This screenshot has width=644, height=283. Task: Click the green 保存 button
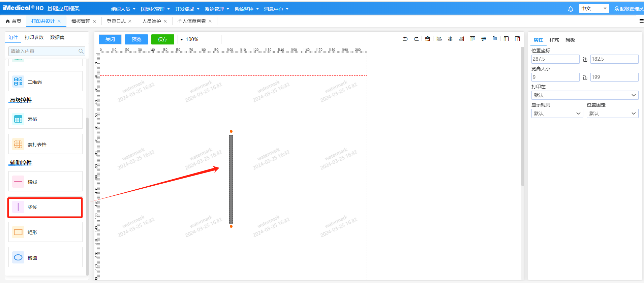pyautogui.click(x=163, y=39)
